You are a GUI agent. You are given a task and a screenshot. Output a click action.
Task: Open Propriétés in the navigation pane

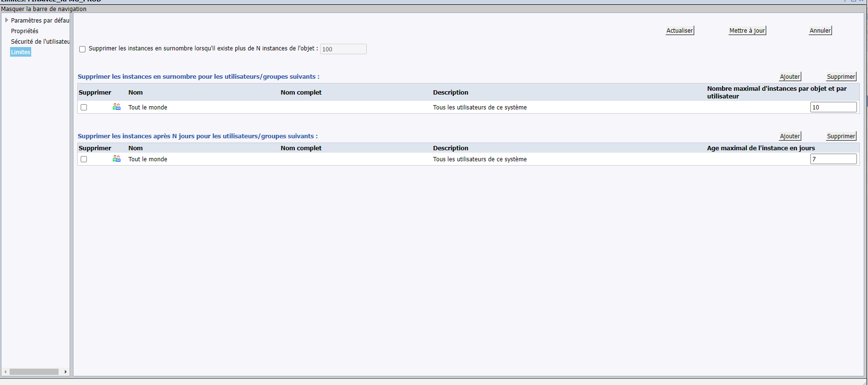[x=24, y=31]
